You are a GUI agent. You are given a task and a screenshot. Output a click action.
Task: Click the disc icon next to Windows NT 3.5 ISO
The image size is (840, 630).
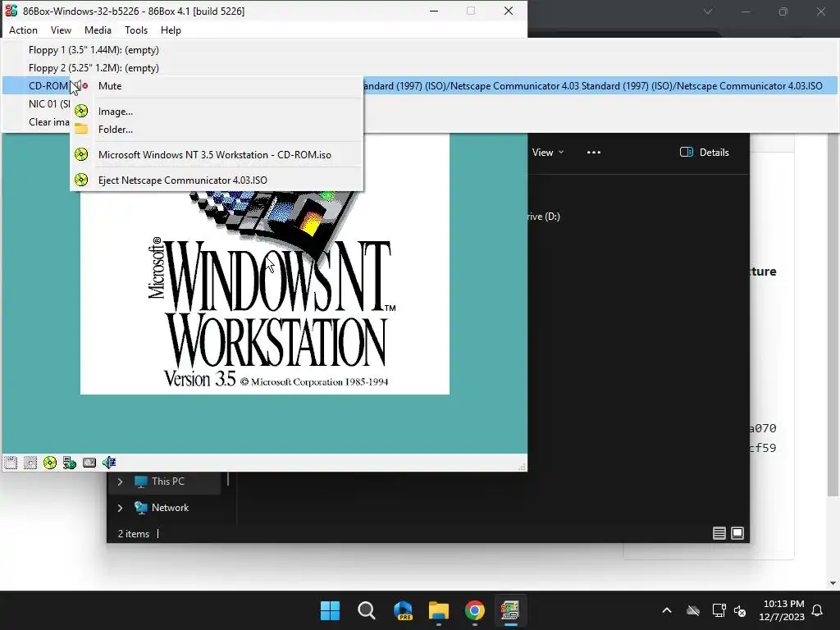coord(81,154)
